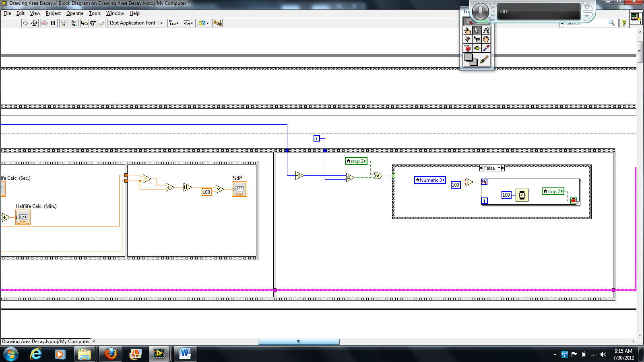The width and height of the screenshot is (644, 362).
Task: Open the Window menu
Action: (x=115, y=13)
